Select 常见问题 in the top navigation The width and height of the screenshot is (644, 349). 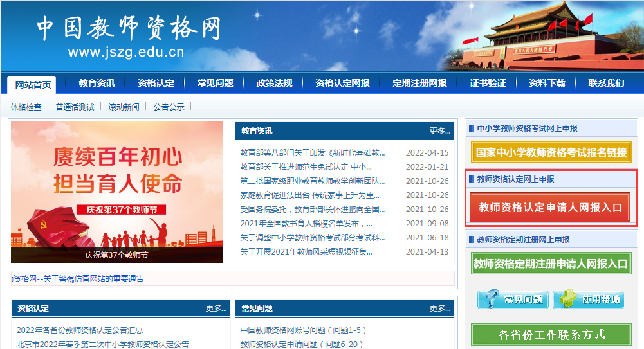pyautogui.click(x=215, y=84)
